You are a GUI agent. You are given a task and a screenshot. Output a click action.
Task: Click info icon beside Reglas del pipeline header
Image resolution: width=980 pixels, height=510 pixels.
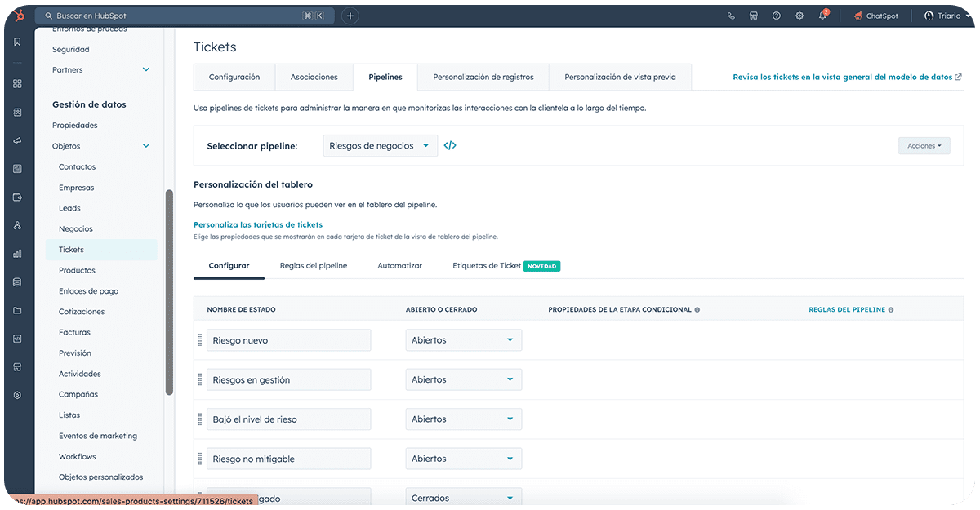891,310
